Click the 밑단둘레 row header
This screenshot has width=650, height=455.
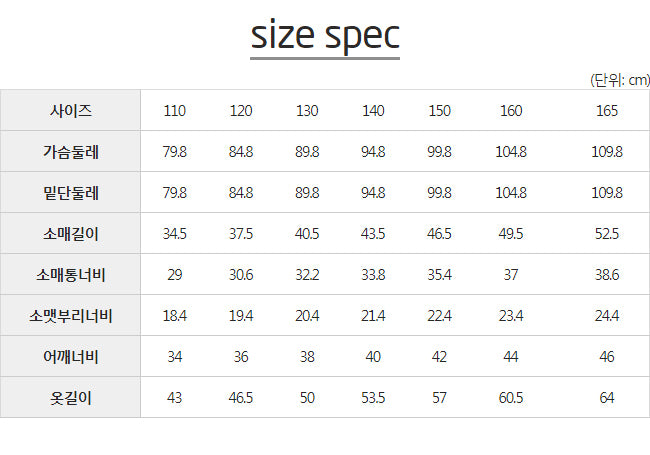click(x=71, y=193)
